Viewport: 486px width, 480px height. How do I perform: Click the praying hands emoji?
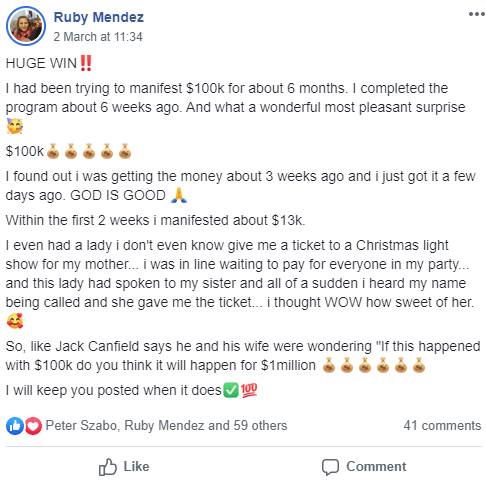point(179,195)
